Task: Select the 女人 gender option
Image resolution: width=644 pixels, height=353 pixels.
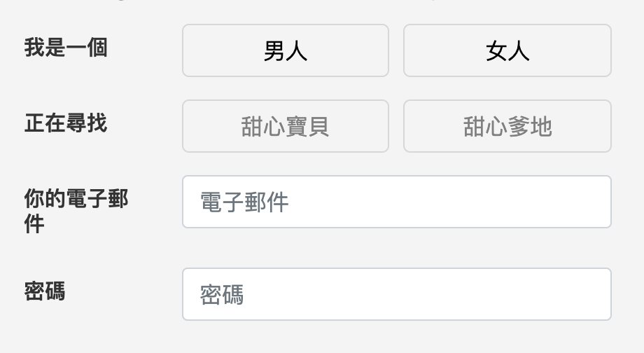Action: click(x=507, y=50)
